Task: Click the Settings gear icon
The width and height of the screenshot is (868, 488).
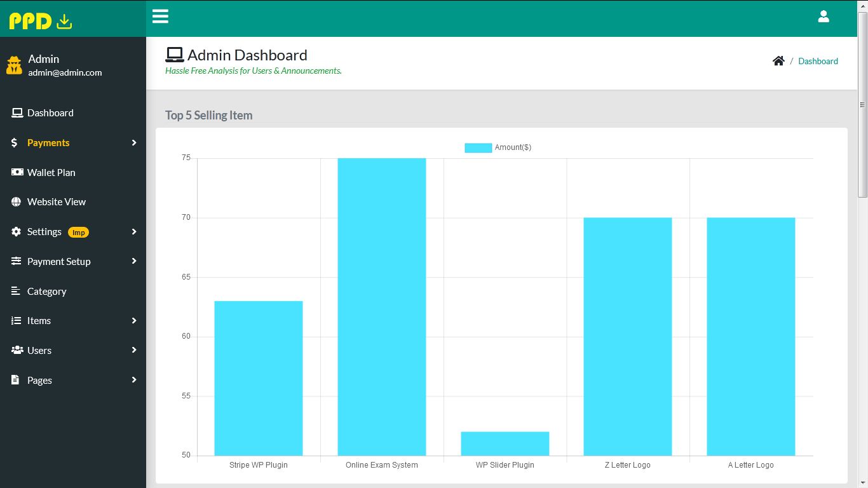Action: 17,232
